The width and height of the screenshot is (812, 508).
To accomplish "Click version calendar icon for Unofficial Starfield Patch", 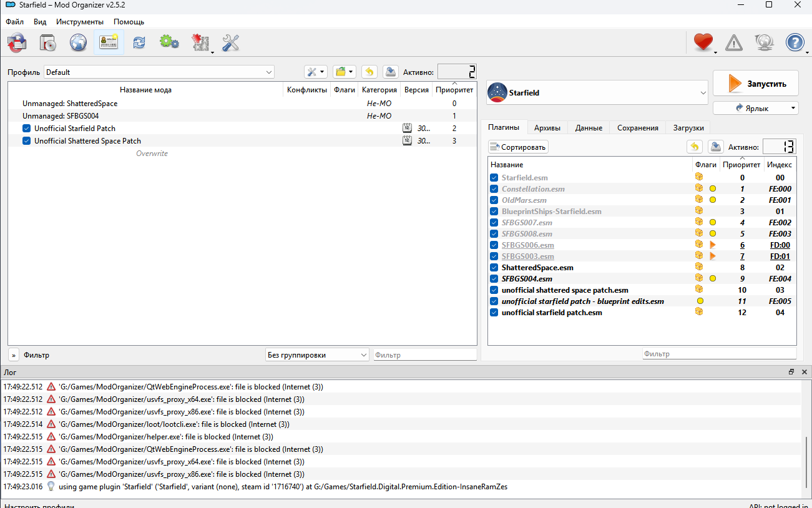I will pyautogui.click(x=408, y=129).
